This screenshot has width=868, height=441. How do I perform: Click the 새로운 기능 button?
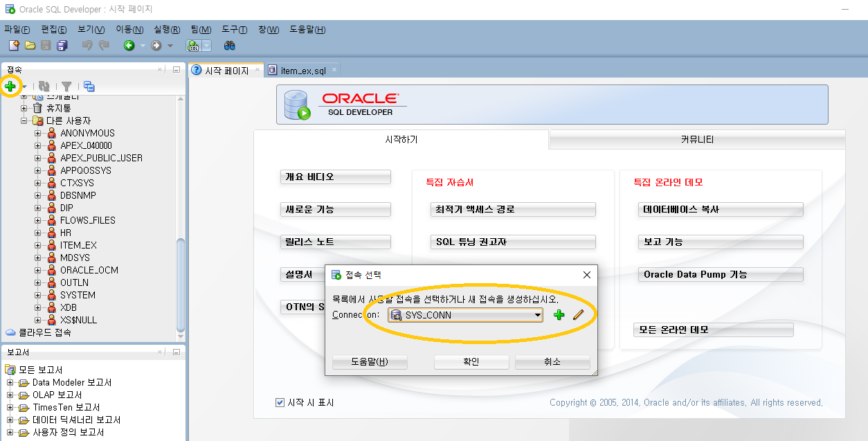(336, 209)
